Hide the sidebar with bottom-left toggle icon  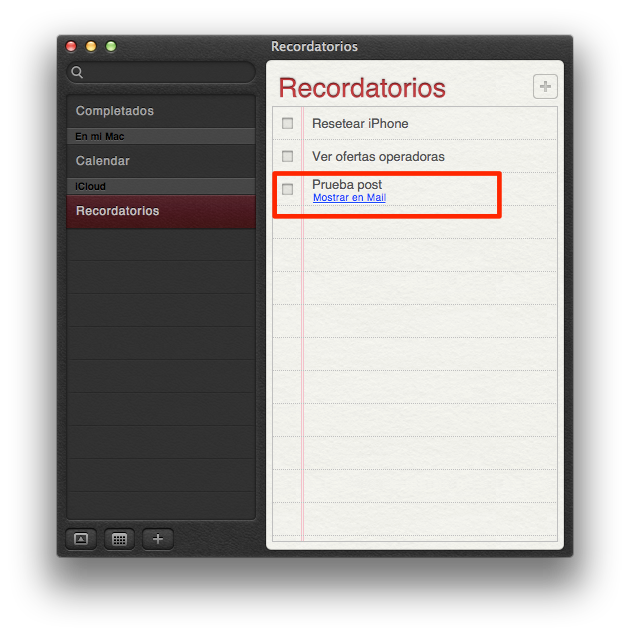[81, 539]
